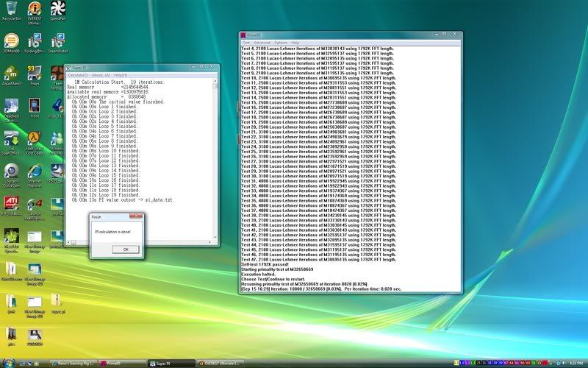588x368 pixels.
Task: Open the Help menu in Super PI
Action: click(121, 75)
